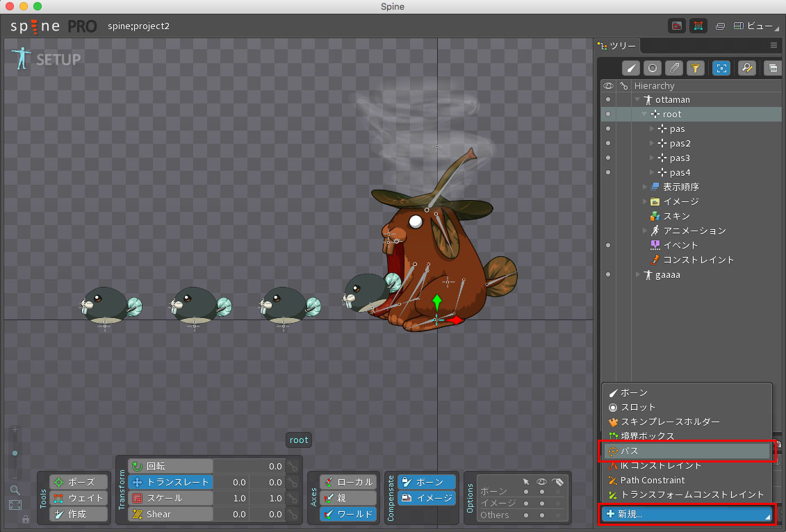Image resolution: width=786 pixels, height=532 pixels.
Task: Select the 作成 tool button
Action: [x=79, y=514]
